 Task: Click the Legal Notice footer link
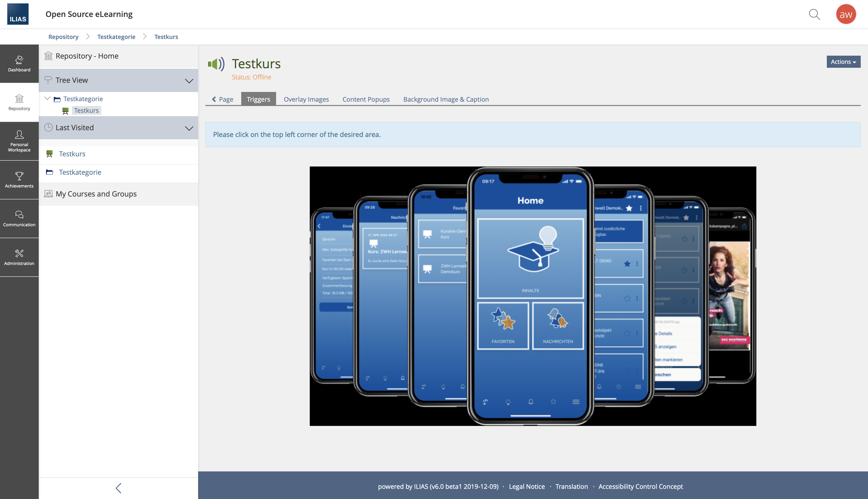527,486
